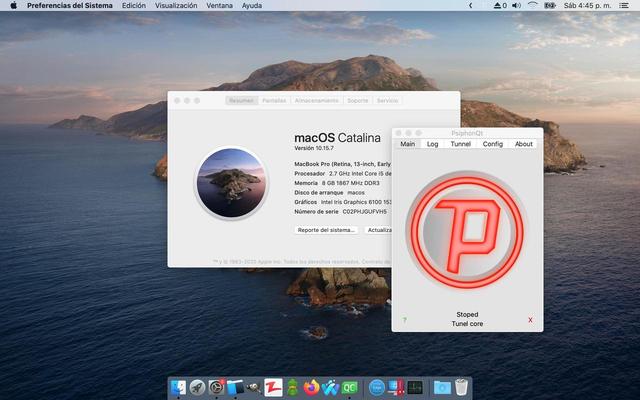Open the green QC app in dock
The height and width of the screenshot is (400, 640).
click(349, 387)
